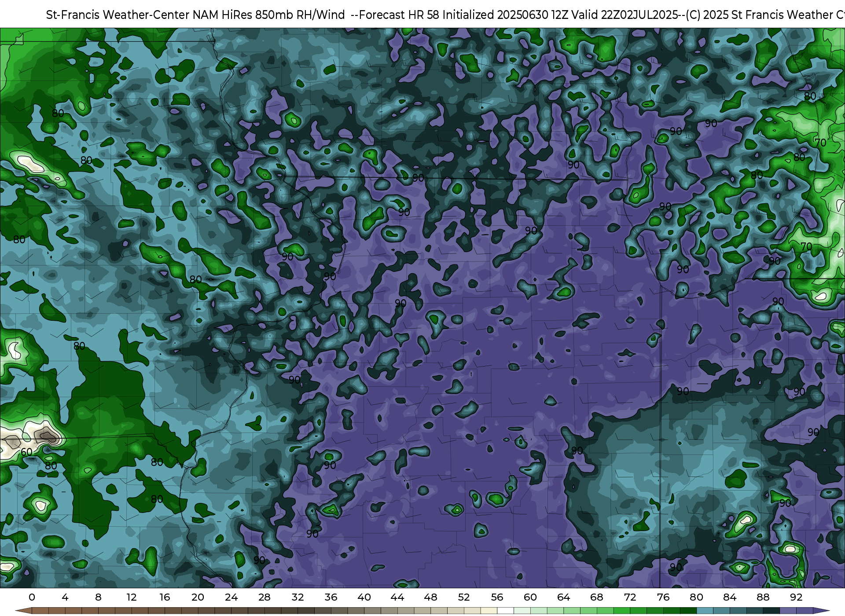
Task: Click the '24' label on the color scale
Action: (x=231, y=597)
